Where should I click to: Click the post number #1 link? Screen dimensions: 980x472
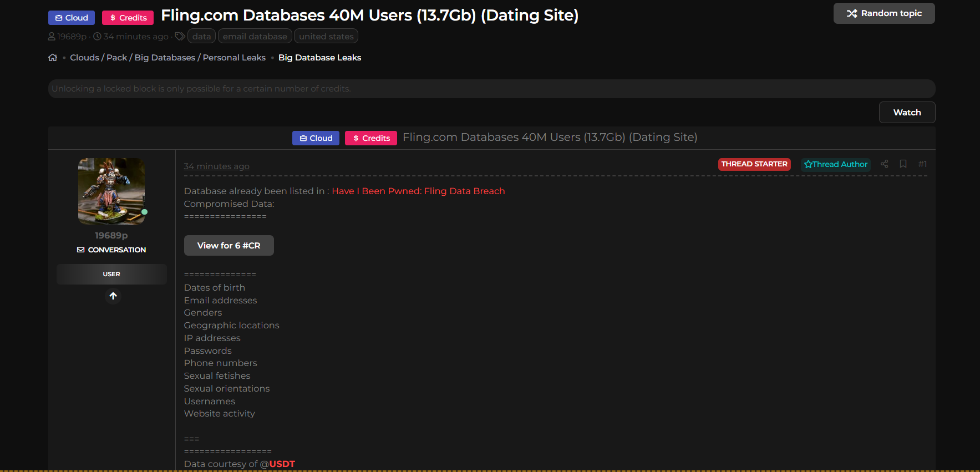coord(922,164)
